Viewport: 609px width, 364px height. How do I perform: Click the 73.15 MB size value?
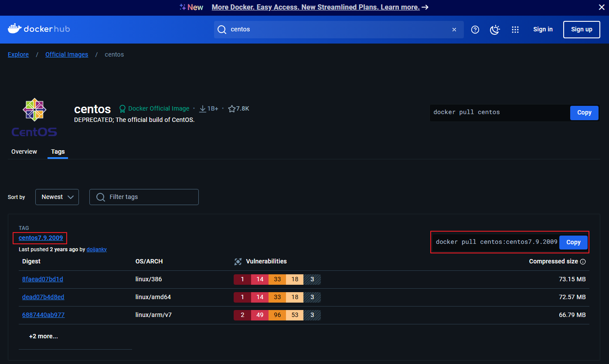pyautogui.click(x=572, y=279)
